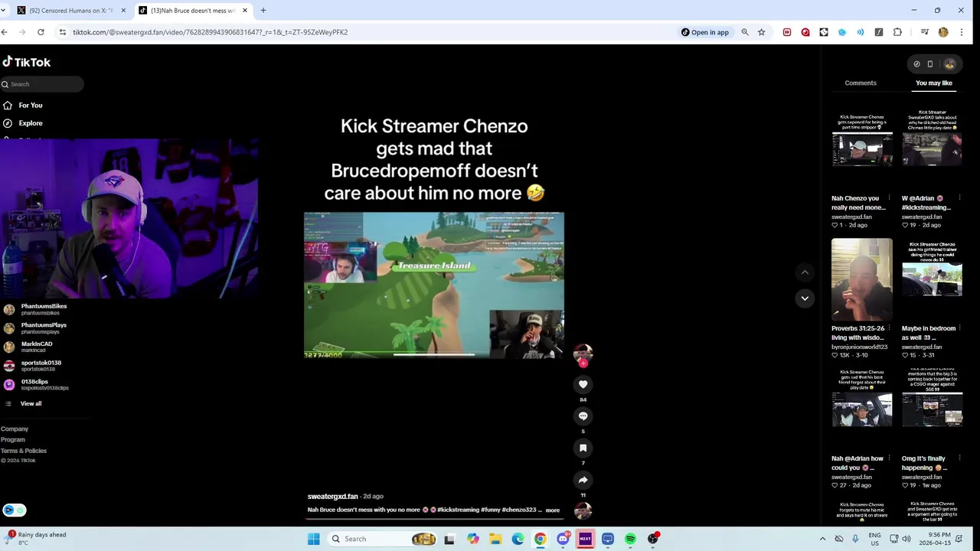The width and height of the screenshot is (980, 551).
Task: Toggle the floating switch in bottom-left corner
Action: (x=14, y=510)
